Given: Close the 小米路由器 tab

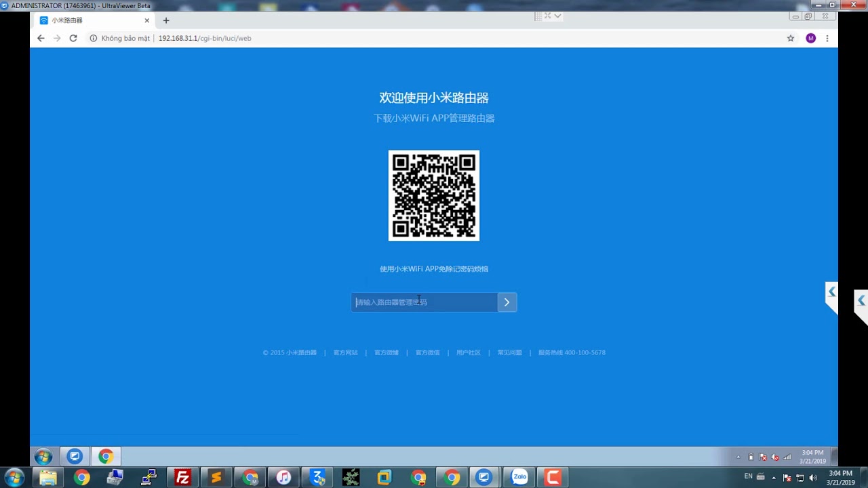Looking at the screenshot, I should pyautogui.click(x=146, y=20).
